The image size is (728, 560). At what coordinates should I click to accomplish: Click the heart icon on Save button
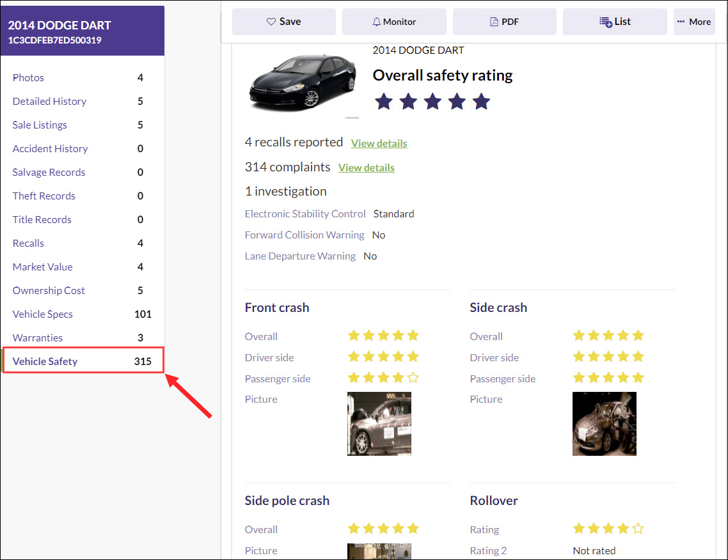coord(271,22)
